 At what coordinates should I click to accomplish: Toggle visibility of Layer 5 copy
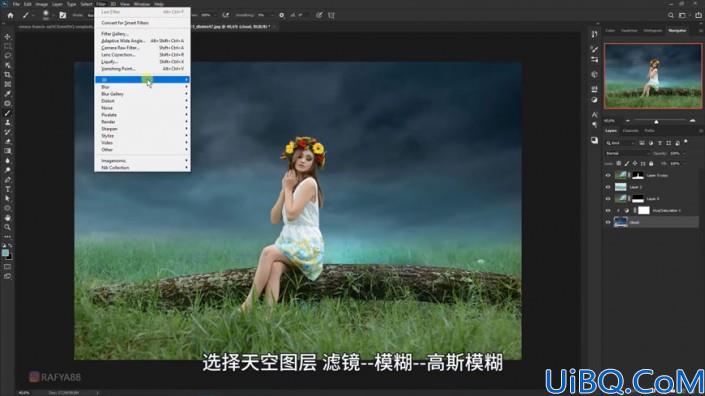click(608, 175)
